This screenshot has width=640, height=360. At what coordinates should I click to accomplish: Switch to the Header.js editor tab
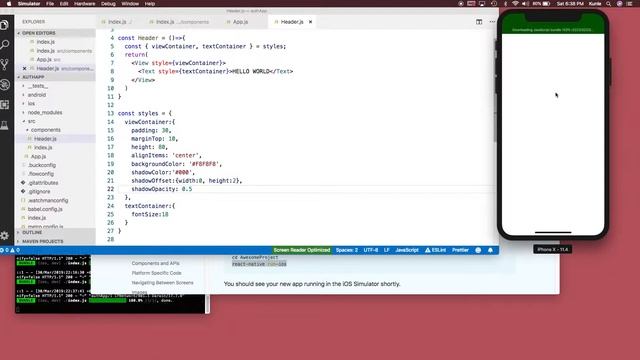point(291,22)
